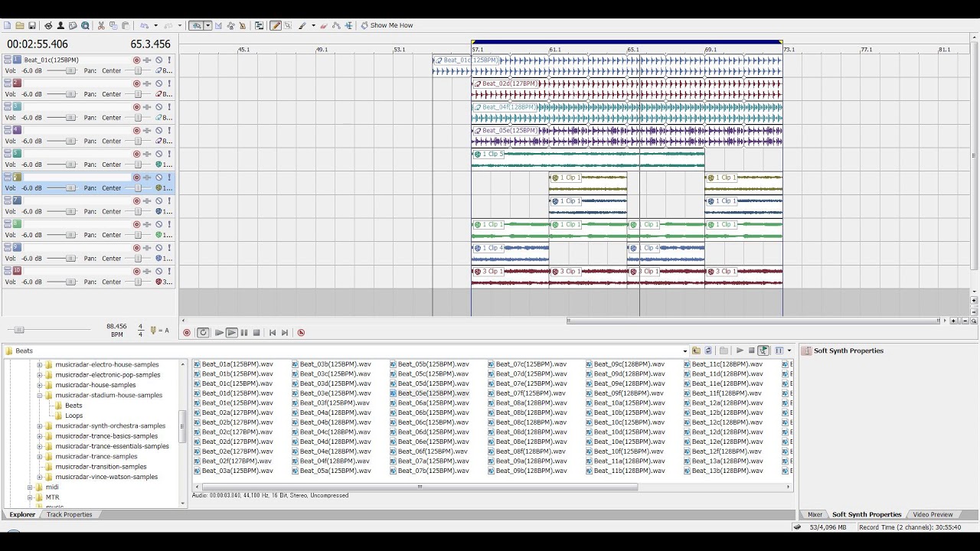Select the Selection tool next to pencil

click(288, 25)
